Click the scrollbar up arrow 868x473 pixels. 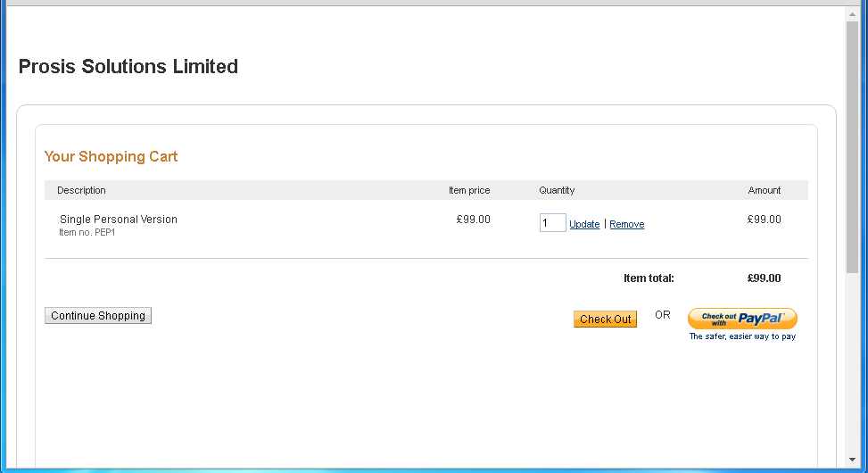point(852,14)
